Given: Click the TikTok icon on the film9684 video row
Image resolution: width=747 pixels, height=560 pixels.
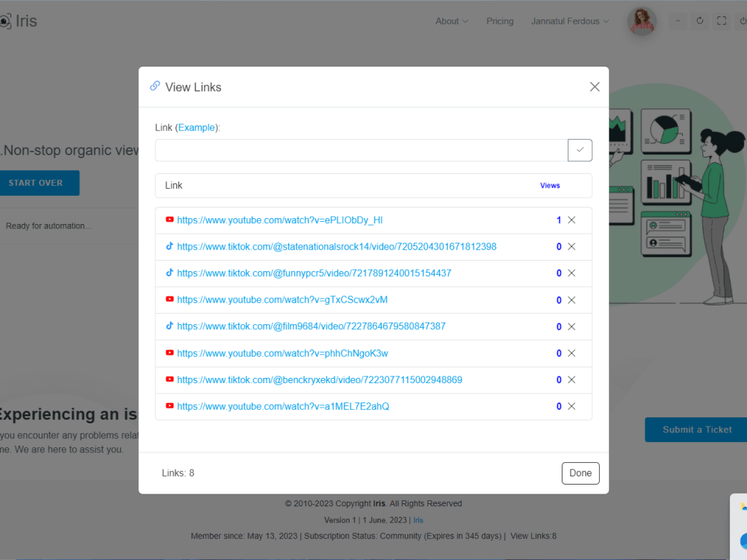Looking at the screenshot, I should (170, 326).
